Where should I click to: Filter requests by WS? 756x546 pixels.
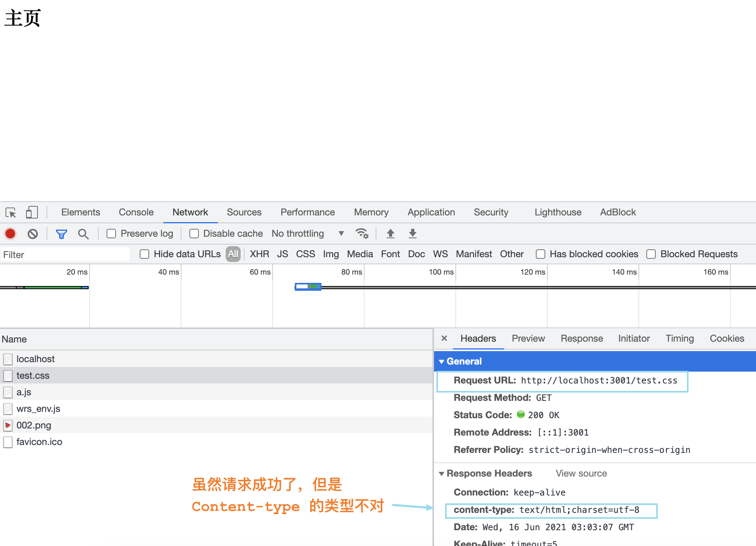pos(440,254)
